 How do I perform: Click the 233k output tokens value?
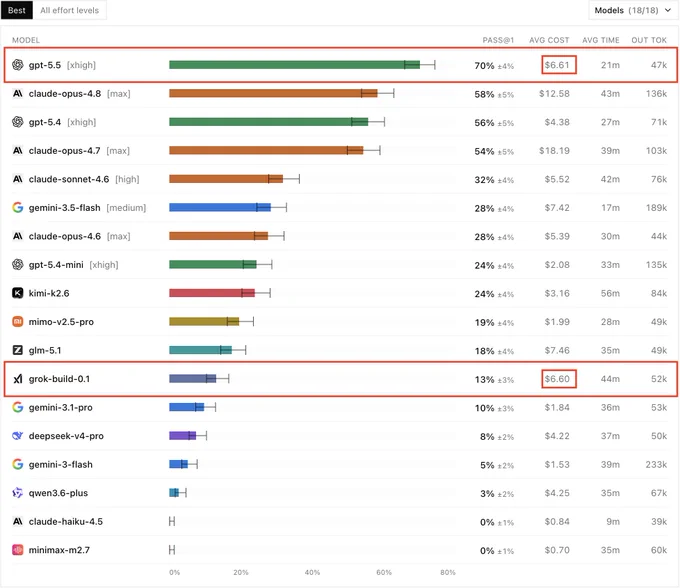pos(656,465)
